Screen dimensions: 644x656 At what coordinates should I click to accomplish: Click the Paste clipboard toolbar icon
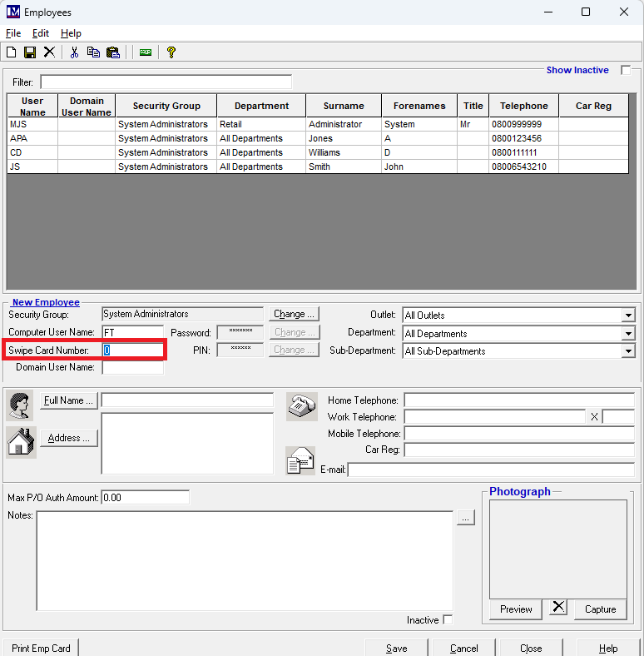pyautogui.click(x=112, y=52)
